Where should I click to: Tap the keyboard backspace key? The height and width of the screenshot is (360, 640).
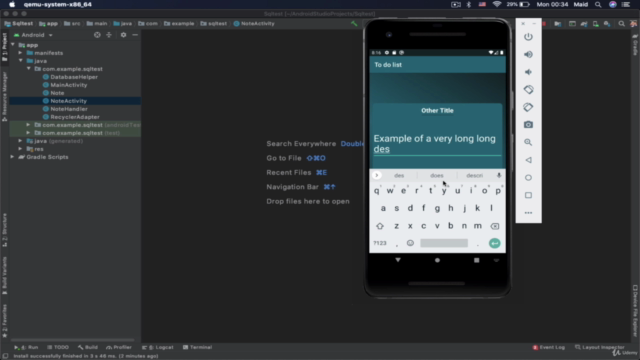pos(495,226)
